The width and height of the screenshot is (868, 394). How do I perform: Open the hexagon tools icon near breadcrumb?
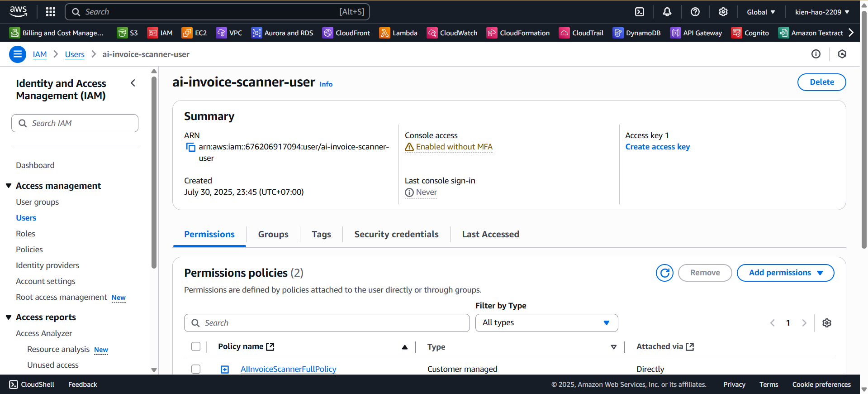coord(842,54)
